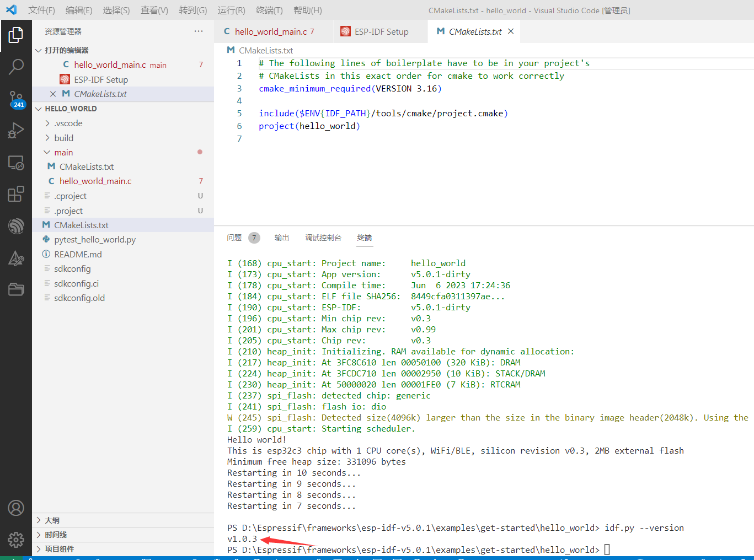Open sdkconfig.old file
Image resolution: width=754 pixels, height=560 pixels.
pyautogui.click(x=123, y=298)
